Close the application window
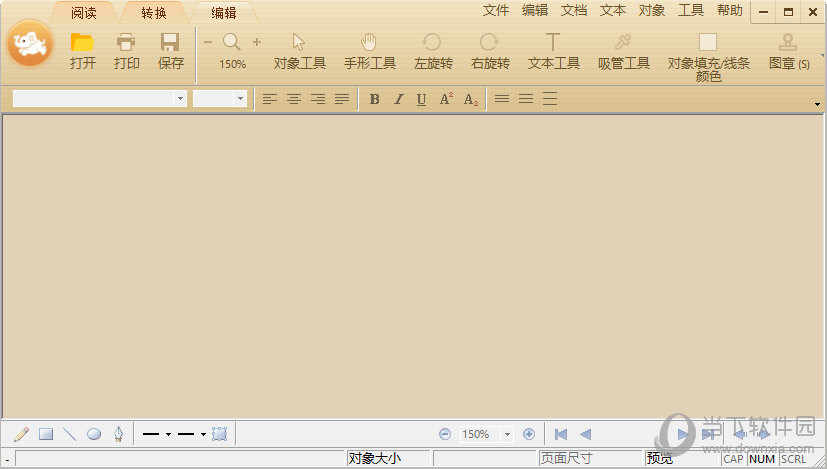The image size is (827, 469). (813, 12)
